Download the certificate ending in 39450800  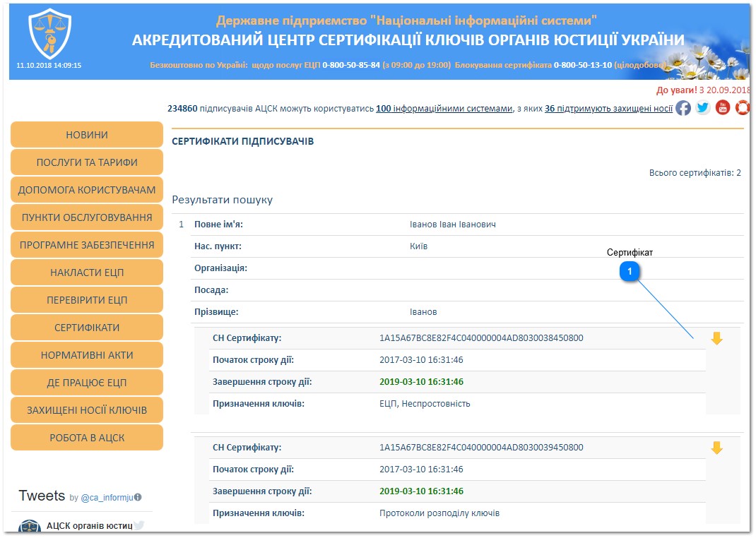(716, 448)
